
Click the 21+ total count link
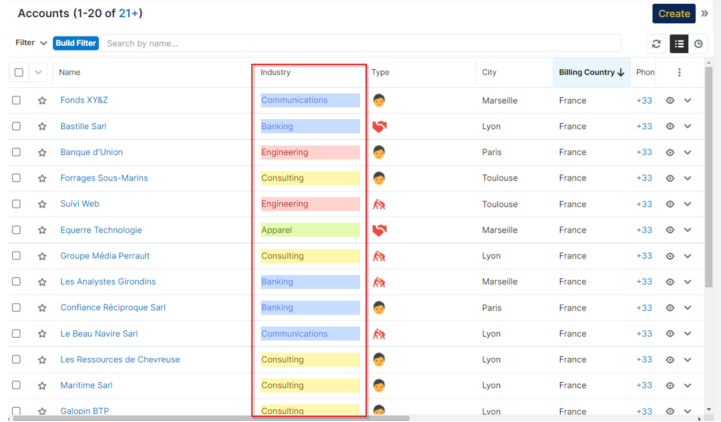click(x=129, y=13)
